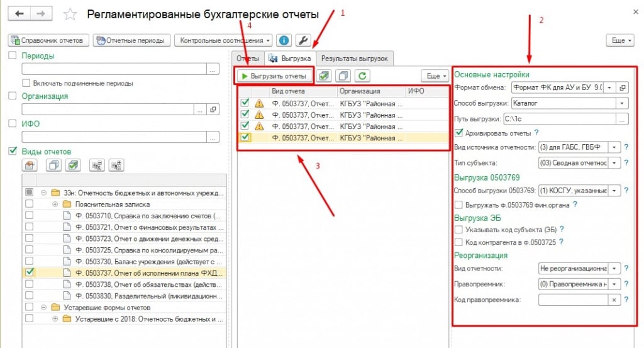Select Ф. 0503730 Баланс учреждения tree item

(x=145, y=261)
